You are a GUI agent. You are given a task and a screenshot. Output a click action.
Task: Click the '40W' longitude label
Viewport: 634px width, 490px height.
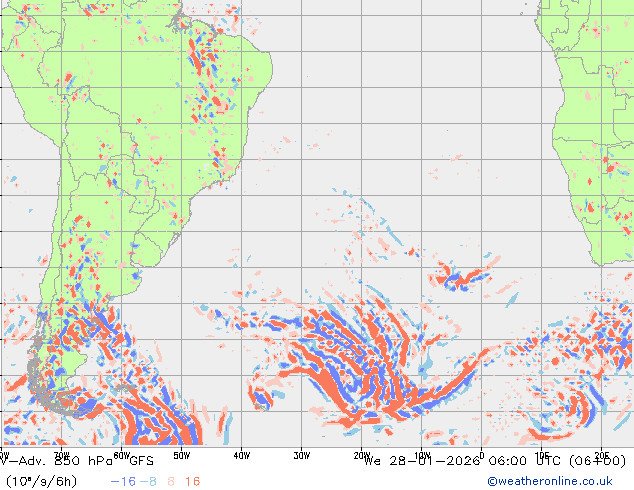tap(242, 456)
